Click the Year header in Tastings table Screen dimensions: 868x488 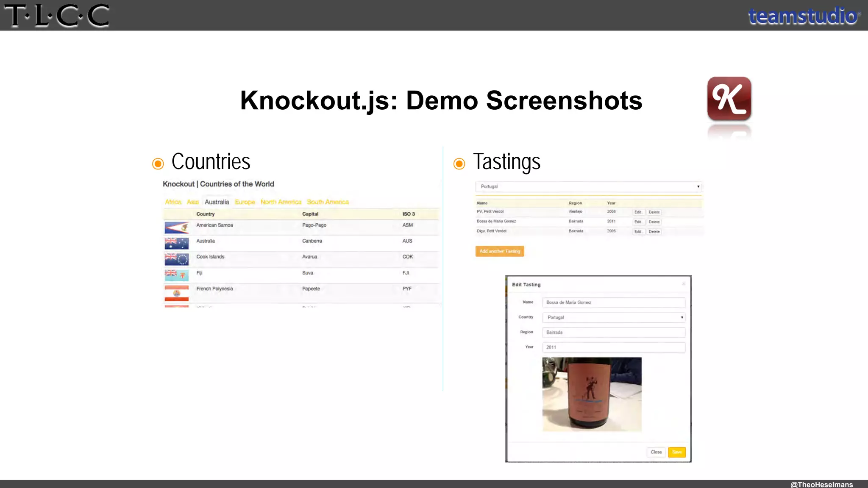tap(611, 203)
